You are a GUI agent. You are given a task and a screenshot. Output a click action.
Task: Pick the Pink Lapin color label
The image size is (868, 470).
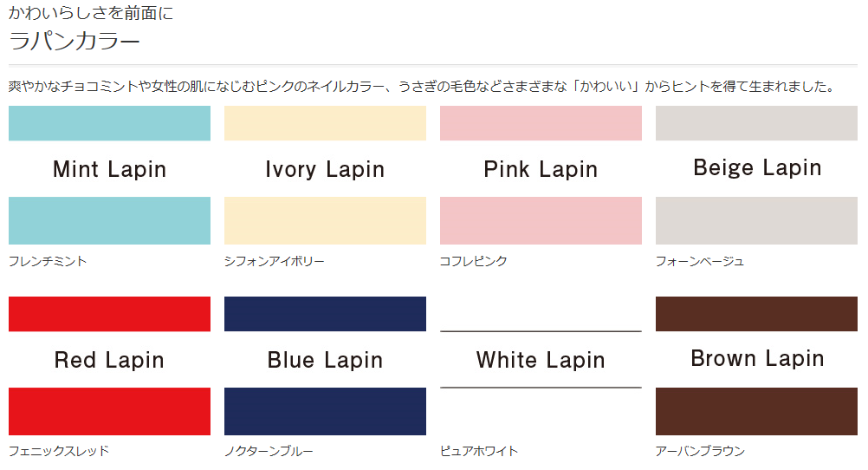pyautogui.click(x=541, y=169)
